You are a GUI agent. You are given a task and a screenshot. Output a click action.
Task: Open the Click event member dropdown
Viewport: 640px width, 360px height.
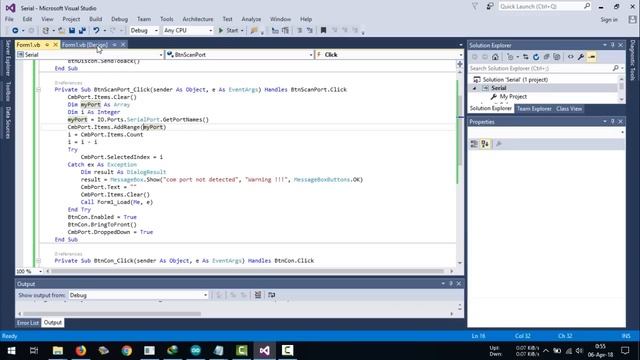(389, 55)
